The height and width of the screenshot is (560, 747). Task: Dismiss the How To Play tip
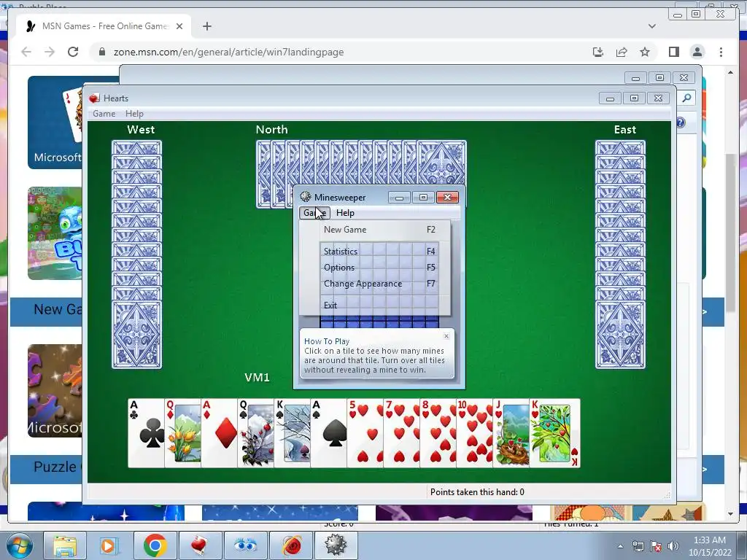click(446, 336)
